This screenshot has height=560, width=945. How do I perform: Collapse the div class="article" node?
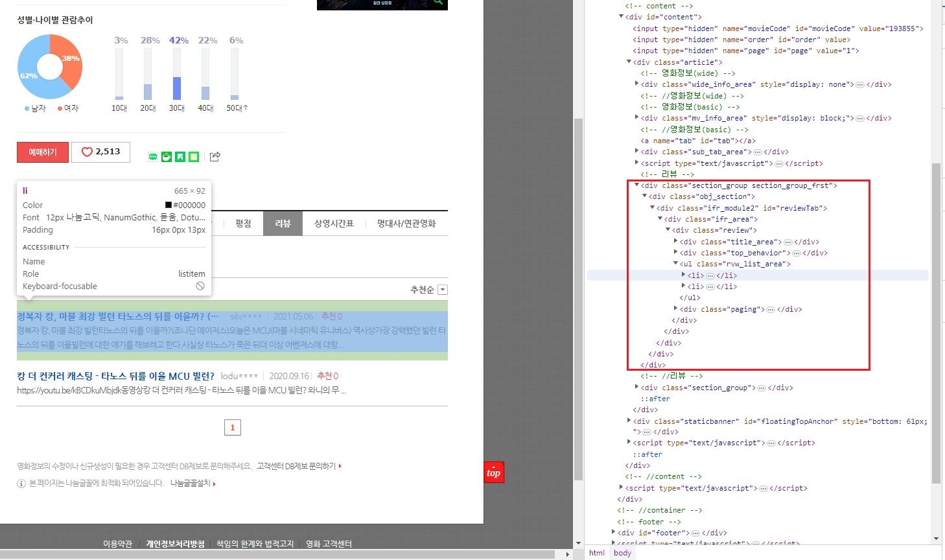629,62
